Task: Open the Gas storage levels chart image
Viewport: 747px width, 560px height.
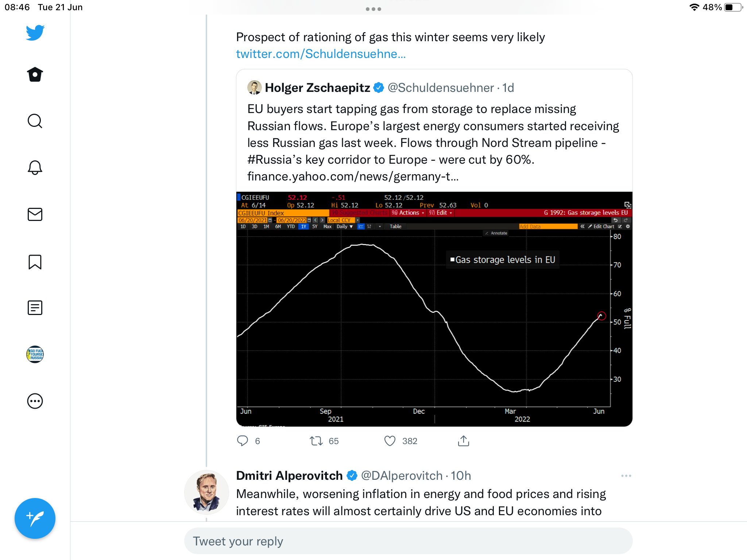Action: click(x=434, y=309)
